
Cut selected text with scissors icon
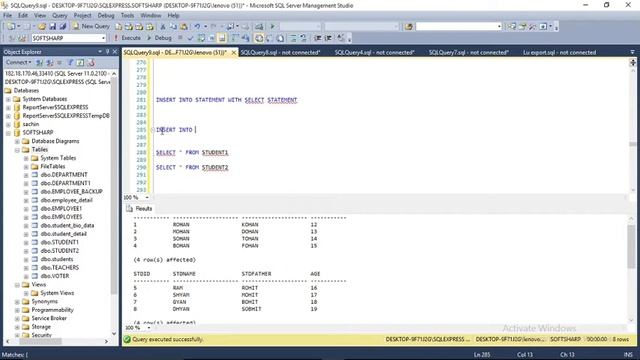163,27
